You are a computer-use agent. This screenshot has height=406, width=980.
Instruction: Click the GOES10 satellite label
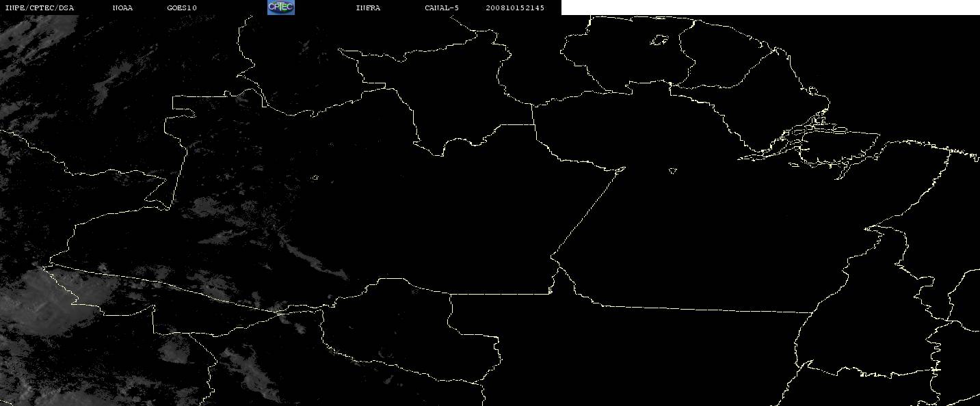click(182, 8)
